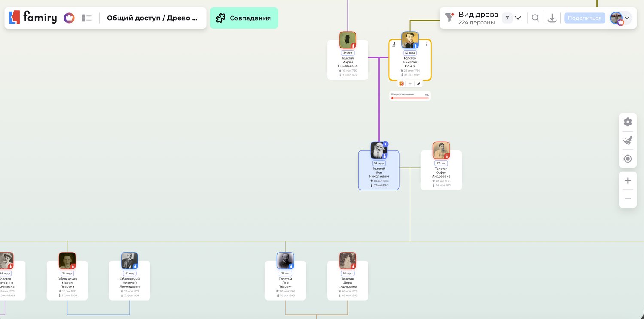
Task: Click the cleanup brush tool
Action: pos(628,141)
